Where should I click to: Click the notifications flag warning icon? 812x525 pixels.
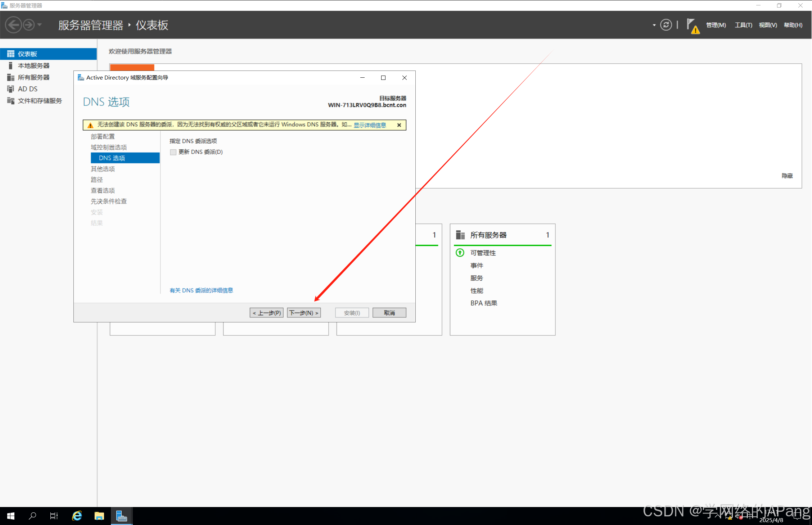693,26
